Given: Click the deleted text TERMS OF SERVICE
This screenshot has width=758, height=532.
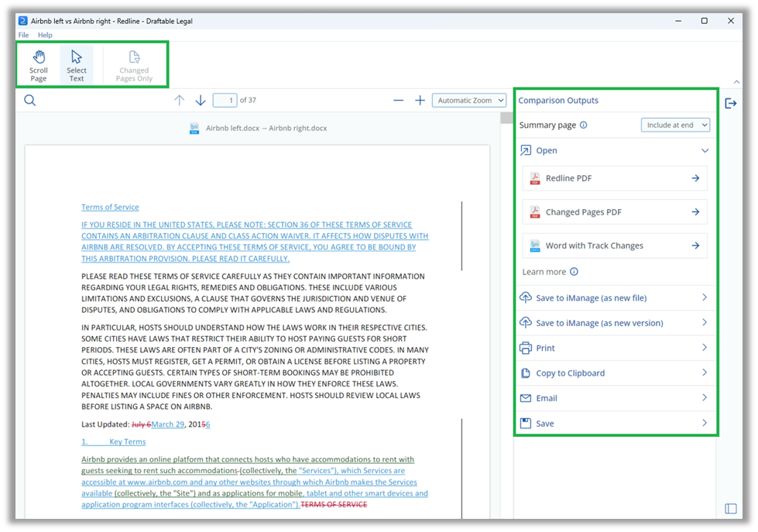Looking at the screenshot, I should [334, 504].
